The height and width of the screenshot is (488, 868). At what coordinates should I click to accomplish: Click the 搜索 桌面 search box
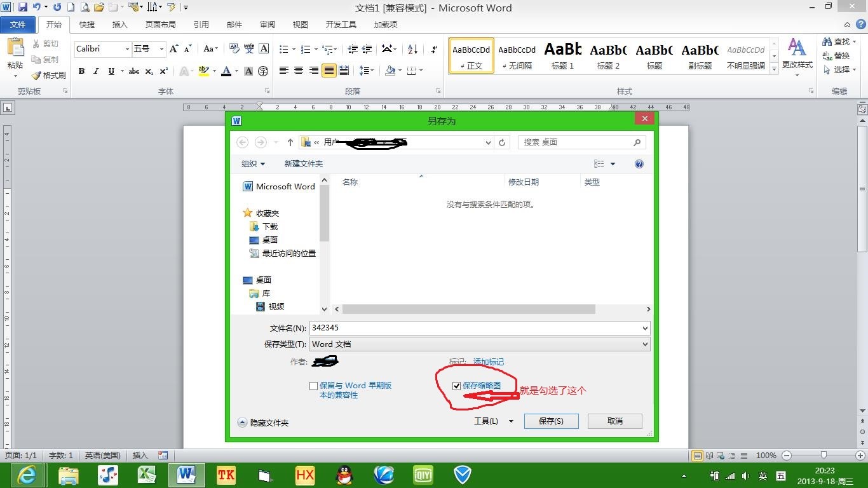581,142
